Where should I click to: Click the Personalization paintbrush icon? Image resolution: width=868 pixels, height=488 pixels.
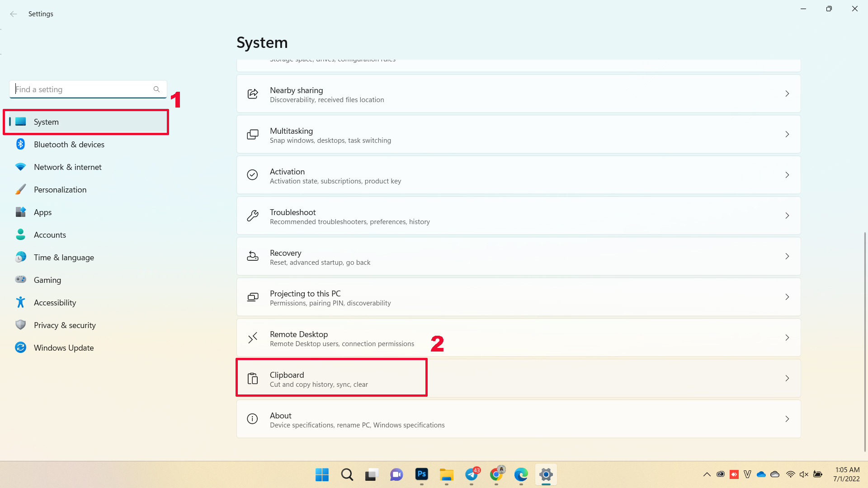point(20,189)
